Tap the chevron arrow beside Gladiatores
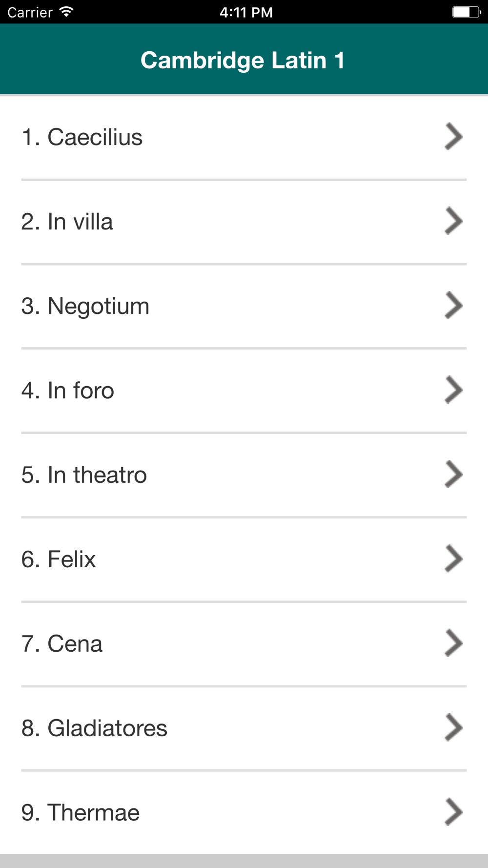 (453, 728)
